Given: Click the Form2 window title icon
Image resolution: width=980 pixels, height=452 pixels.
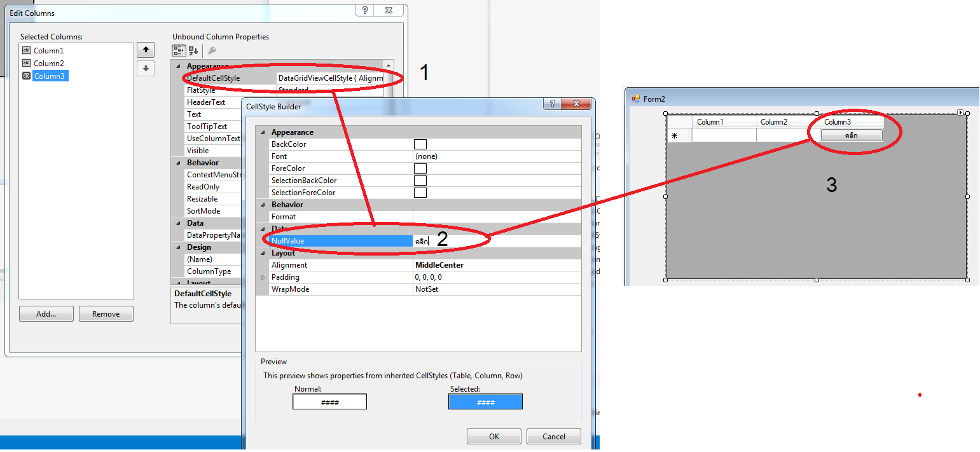Looking at the screenshot, I should 636,99.
